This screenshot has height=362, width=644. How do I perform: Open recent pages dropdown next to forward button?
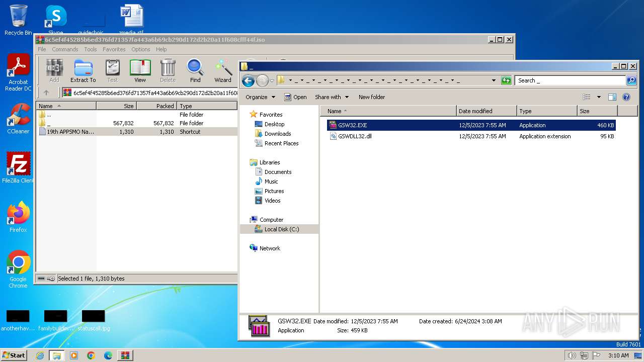point(272,80)
